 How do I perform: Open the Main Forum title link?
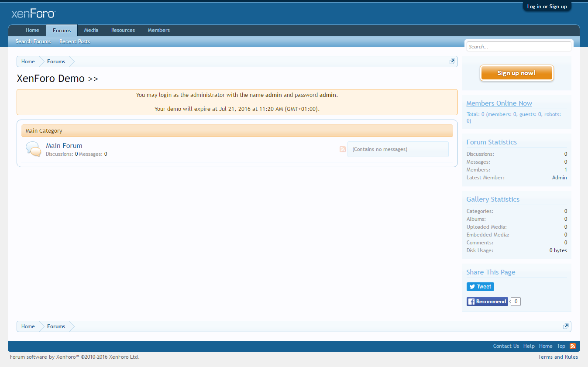click(x=64, y=146)
